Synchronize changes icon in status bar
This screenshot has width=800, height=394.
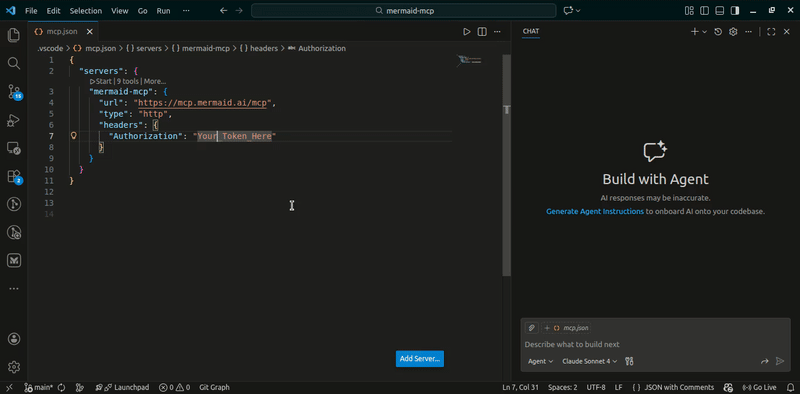pyautogui.click(x=62, y=387)
